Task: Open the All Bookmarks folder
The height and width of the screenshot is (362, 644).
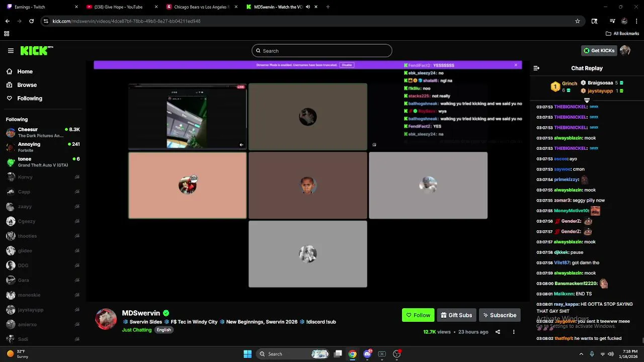Action: point(622,34)
